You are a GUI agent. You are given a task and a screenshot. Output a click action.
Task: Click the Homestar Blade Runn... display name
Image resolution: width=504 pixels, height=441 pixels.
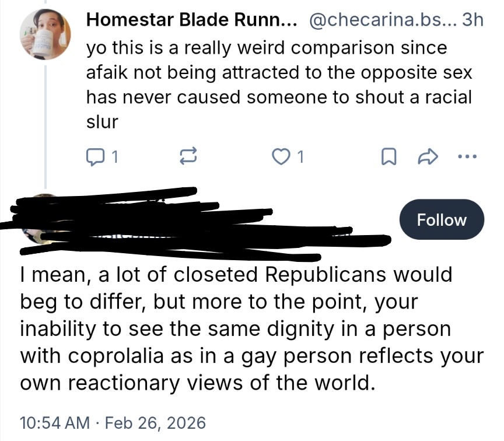pyautogui.click(x=191, y=22)
